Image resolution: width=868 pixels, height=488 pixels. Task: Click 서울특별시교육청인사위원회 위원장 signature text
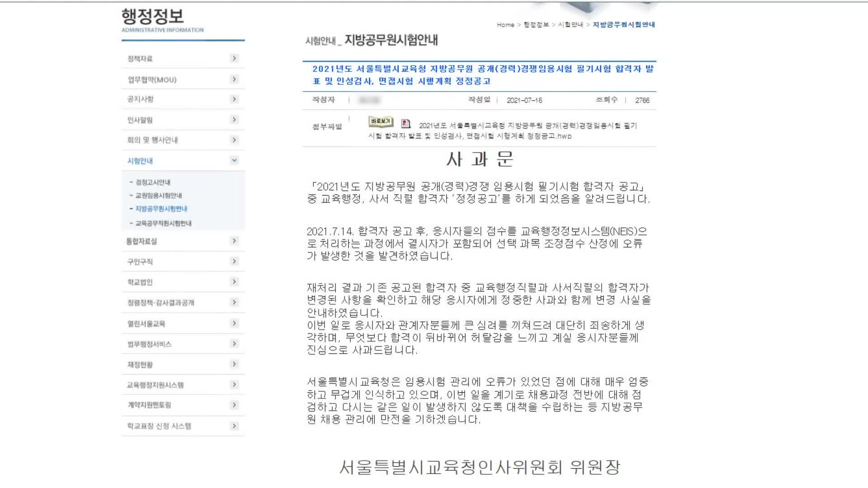coord(480,467)
